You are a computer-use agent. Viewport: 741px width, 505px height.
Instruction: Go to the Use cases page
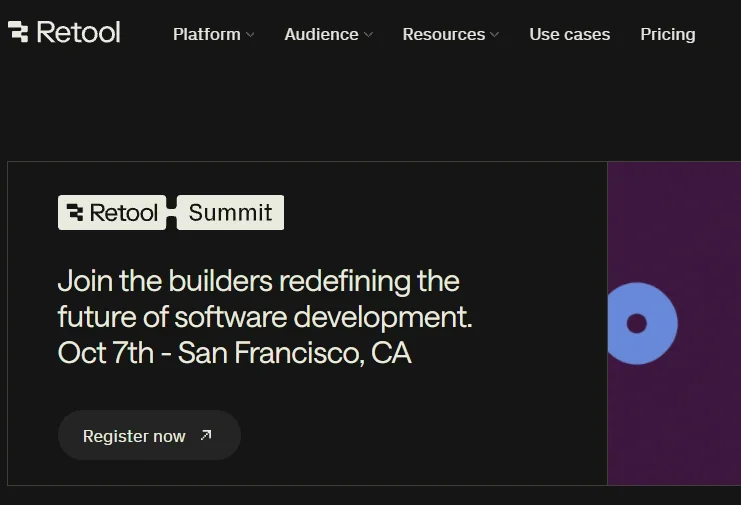[x=569, y=34]
